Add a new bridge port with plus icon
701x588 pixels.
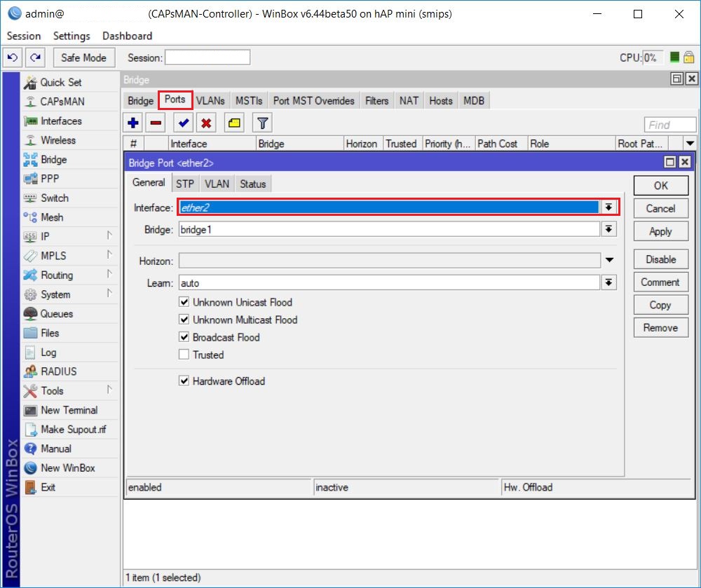(133, 123)
